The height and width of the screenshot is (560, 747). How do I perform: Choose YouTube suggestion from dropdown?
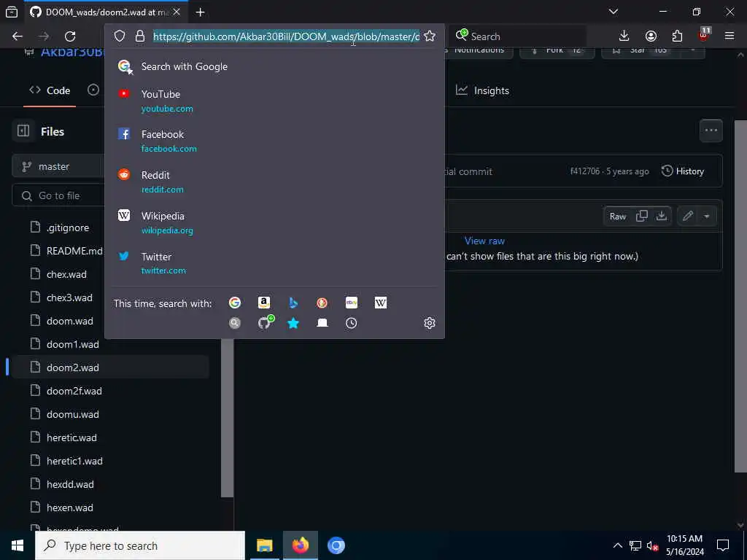coord(274,101)
